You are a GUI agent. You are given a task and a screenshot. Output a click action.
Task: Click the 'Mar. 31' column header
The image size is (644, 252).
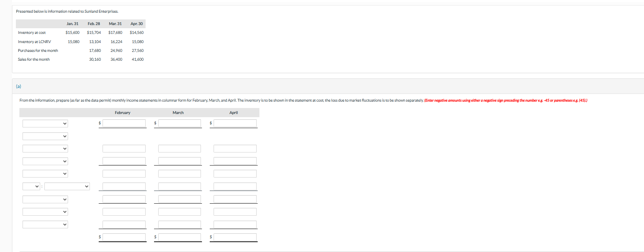[115, 24]
